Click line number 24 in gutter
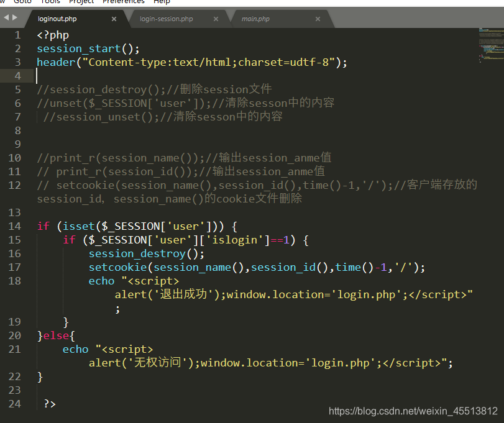This screenshot has height=423, width=504. tap(14, 404)
